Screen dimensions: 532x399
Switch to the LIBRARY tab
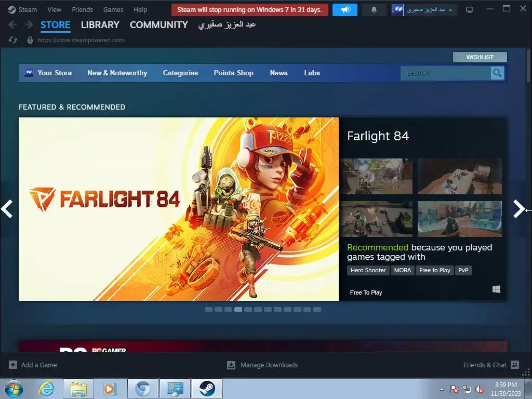pyautogui.click(x=100, y=25)
